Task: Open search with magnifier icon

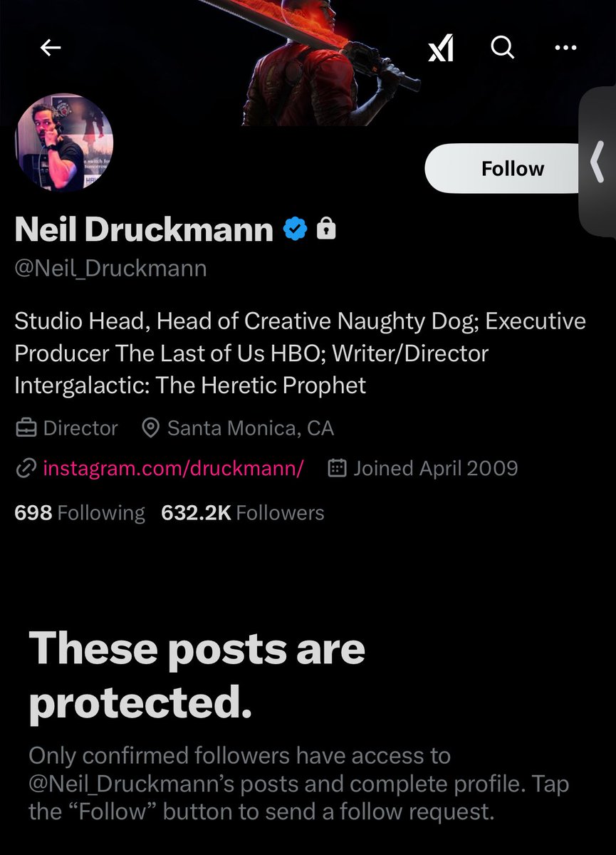Action: click(503, 48)
